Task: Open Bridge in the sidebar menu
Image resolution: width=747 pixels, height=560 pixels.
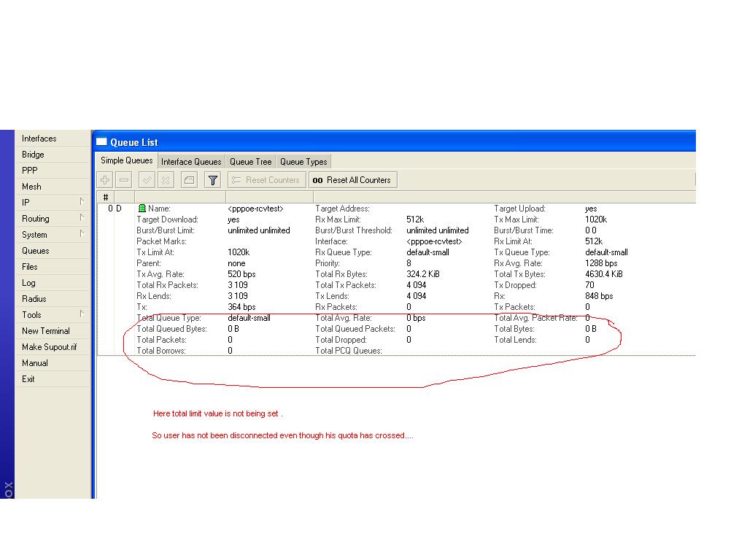Action: (53, 155)
